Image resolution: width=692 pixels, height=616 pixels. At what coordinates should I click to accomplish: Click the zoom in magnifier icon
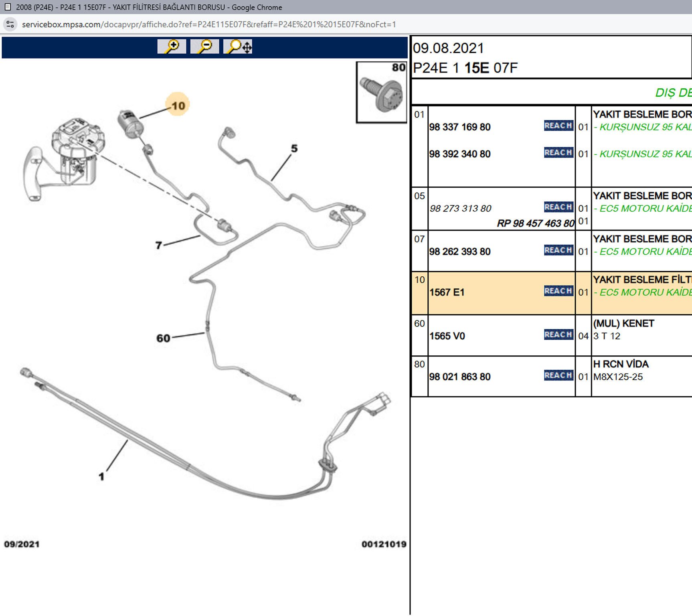(x=172, y=47)
